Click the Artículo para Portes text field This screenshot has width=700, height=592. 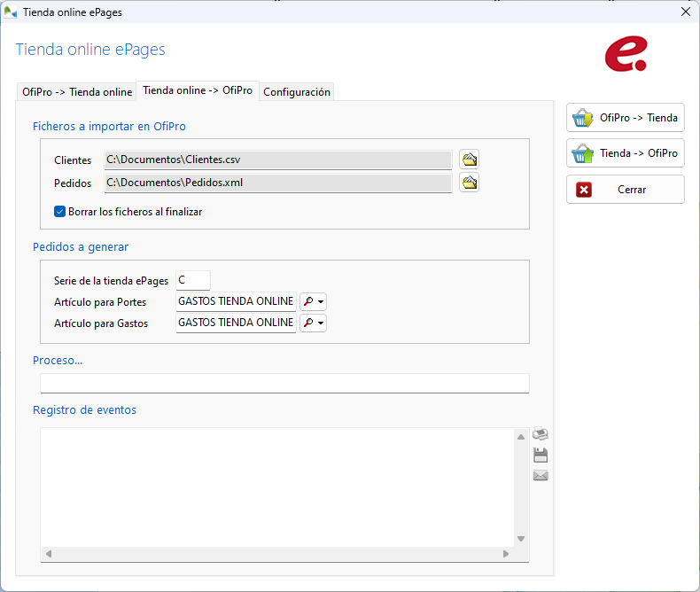pyautogui.click(x=236, y=301)
